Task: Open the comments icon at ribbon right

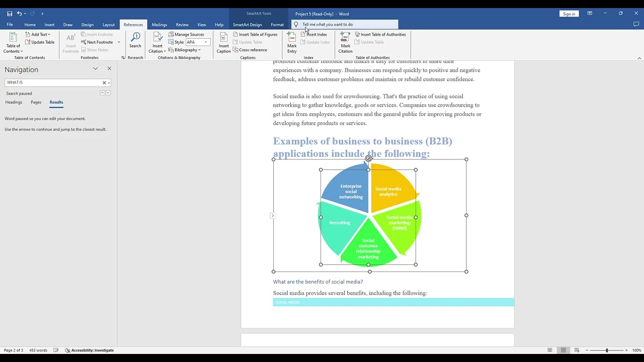Action: pos(636,24)
